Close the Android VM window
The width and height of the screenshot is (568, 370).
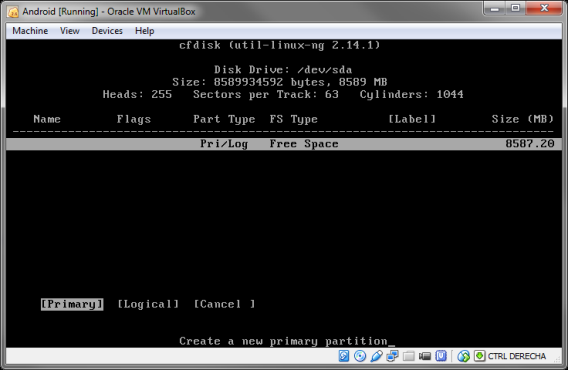pos(544,8)
